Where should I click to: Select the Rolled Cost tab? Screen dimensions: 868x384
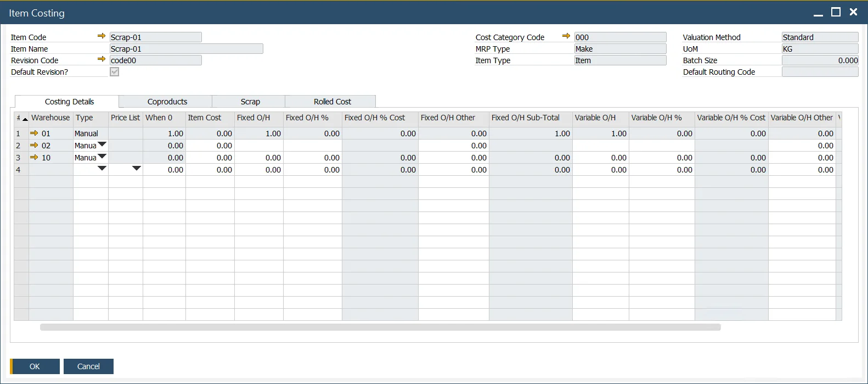tap(332, 102)
